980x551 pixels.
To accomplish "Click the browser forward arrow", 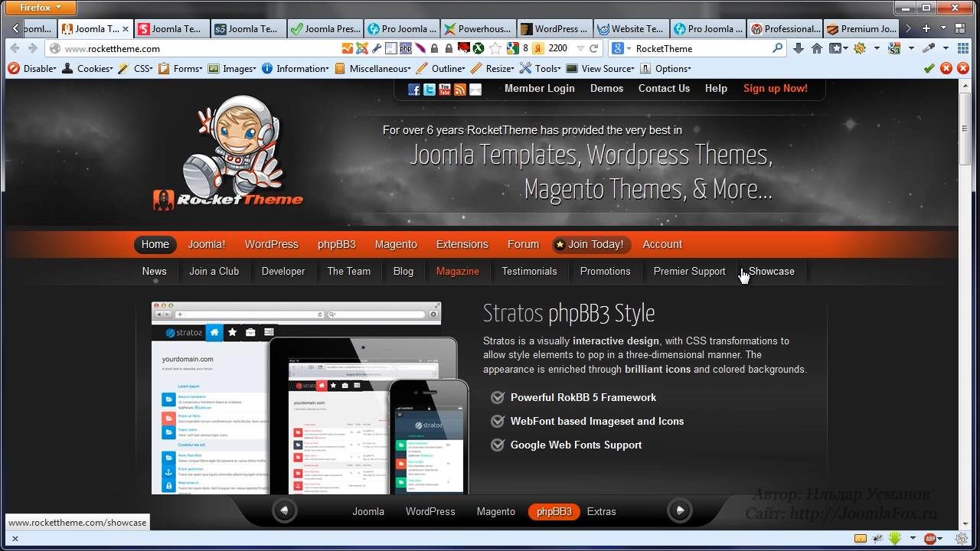I will tap(32, 48).
